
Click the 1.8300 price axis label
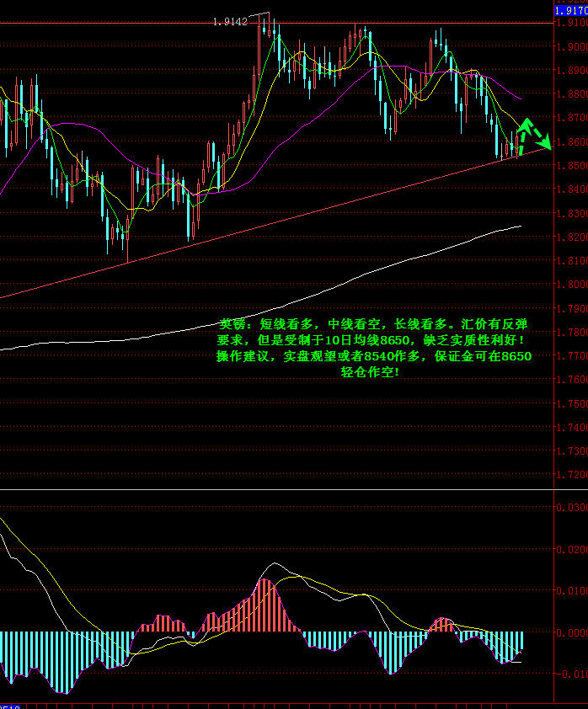pos(572,213)
